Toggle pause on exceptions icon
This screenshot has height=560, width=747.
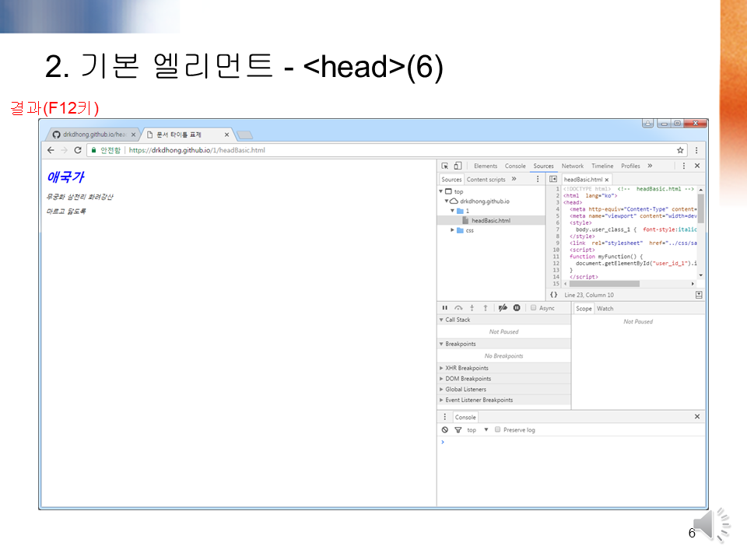click(x=517, y=308)
